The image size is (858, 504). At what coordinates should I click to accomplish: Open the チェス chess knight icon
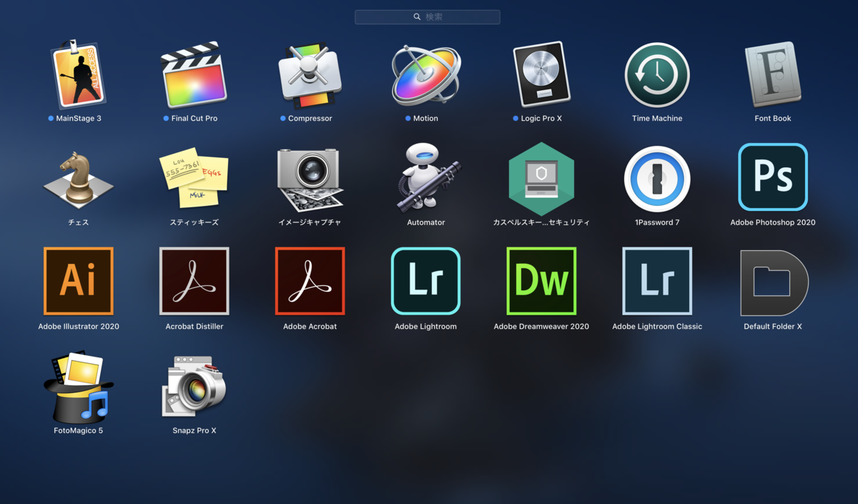coord(79,179)
